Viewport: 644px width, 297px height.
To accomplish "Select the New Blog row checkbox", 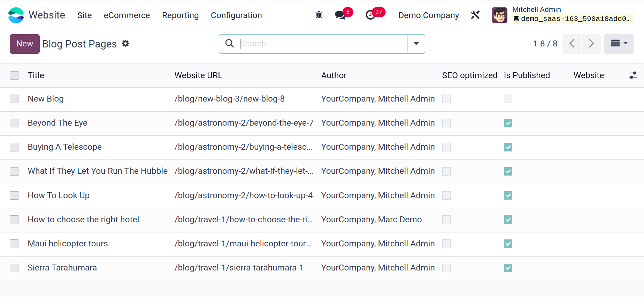I will 14,99.
